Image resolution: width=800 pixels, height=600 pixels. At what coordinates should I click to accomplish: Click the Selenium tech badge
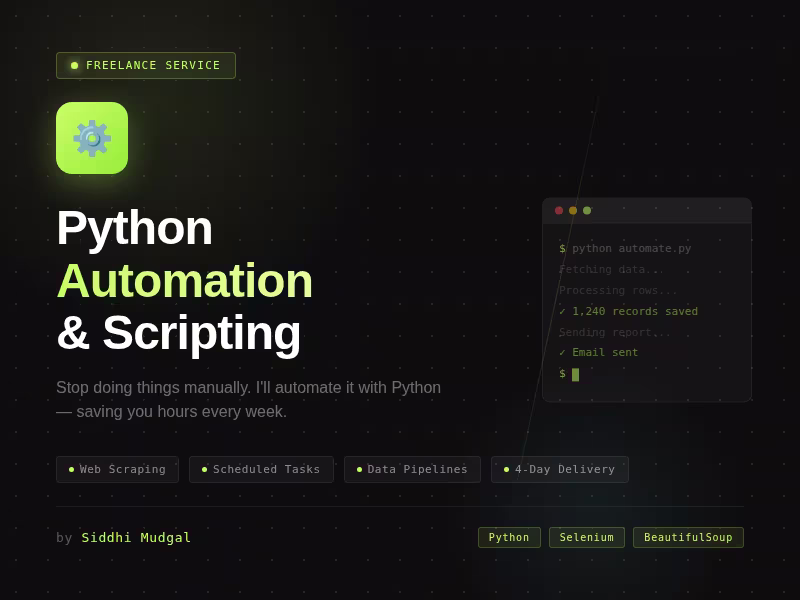coord(587,537)
